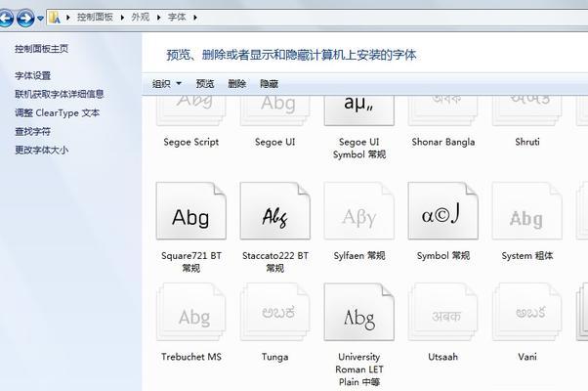Viewport: 588px width, 391px height.
Task: Expand arrow after 外观 breadcrumb
Action: click(x=158, y=18)
